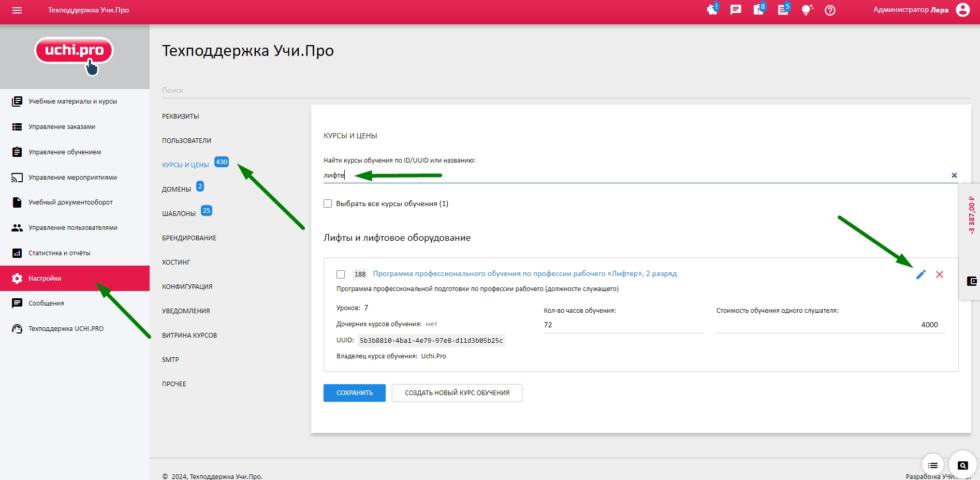The width and height of the screenshot is (980, 480).
Task: Switch to ПРОЧЕЕ settings section
Action: click(x=174, y=384)
